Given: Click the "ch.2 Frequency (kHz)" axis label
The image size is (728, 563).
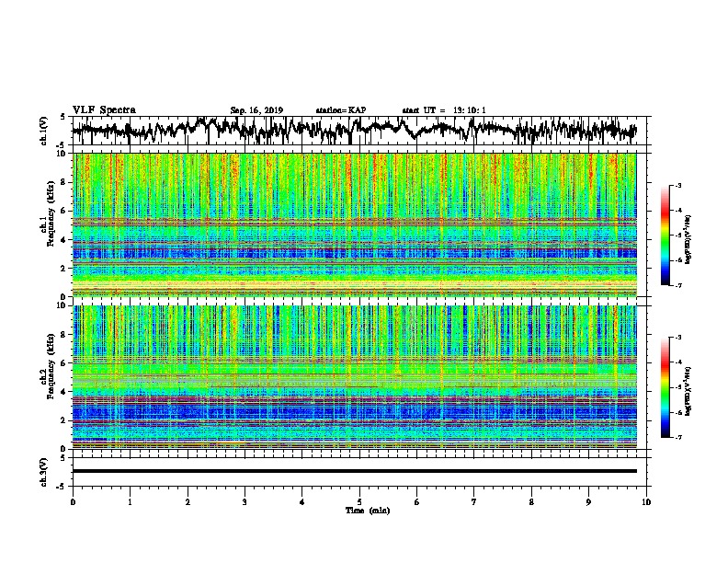Looking at the screenshot, I should point(48,365).
